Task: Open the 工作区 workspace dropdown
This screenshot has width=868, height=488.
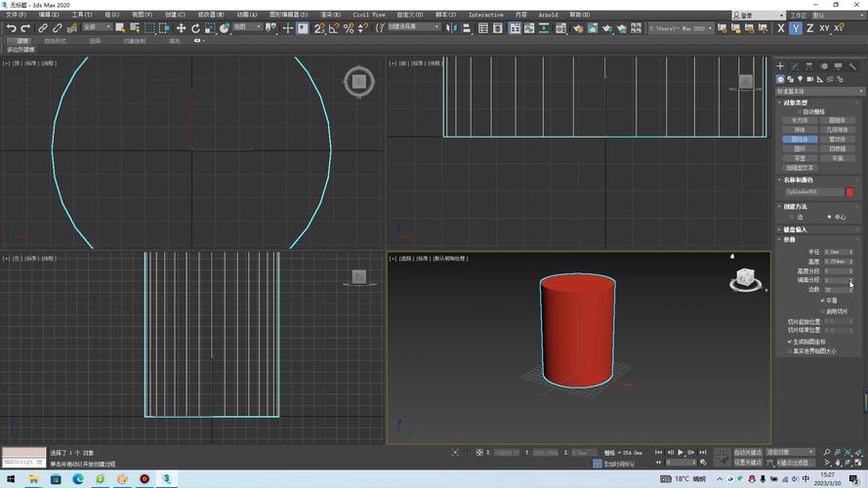Action: (839, 16)
